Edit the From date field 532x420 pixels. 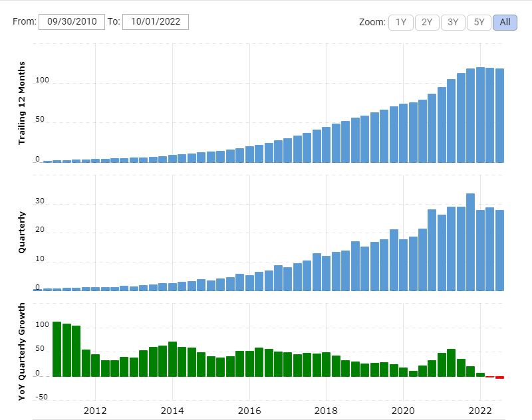[x=72, y=22]
